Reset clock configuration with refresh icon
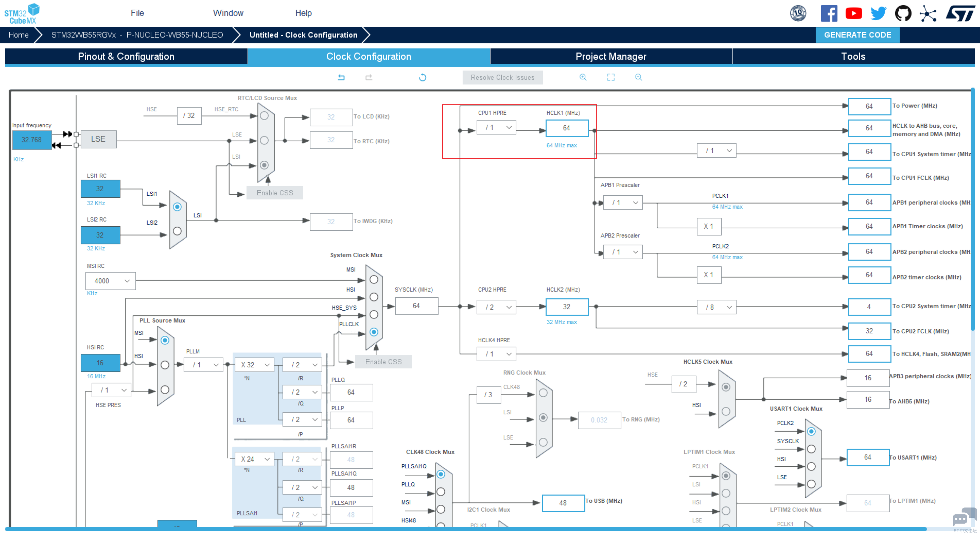The width and height of the screenshot is (980, 536). point(422,77)
